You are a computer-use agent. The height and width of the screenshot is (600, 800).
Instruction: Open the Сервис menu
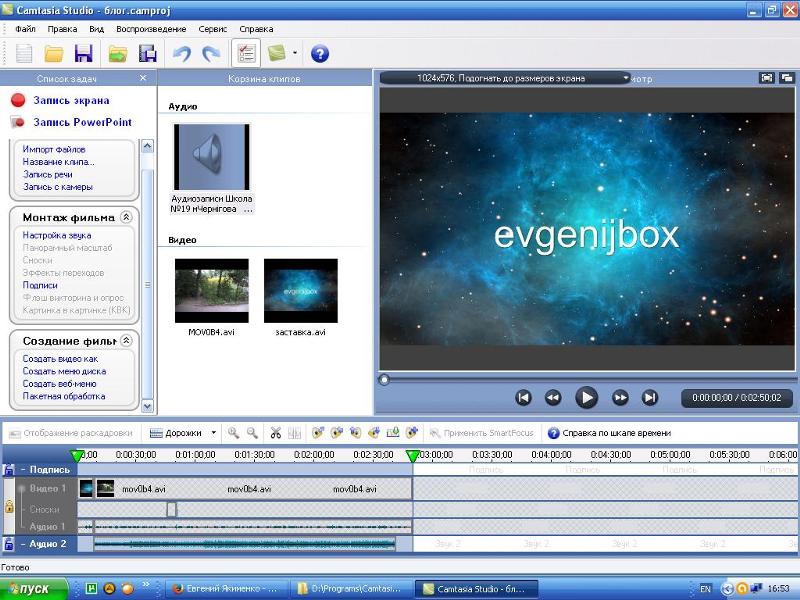[213, 29]
